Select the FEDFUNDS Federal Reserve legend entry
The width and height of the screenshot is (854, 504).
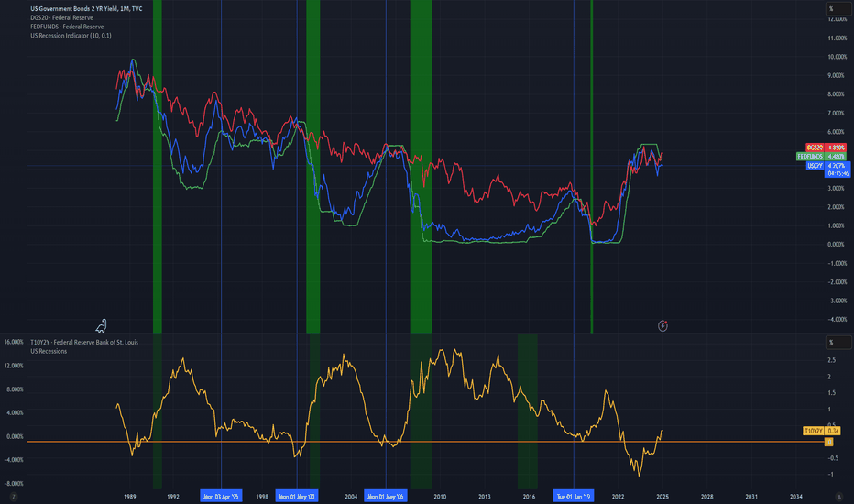coord(67,27)
